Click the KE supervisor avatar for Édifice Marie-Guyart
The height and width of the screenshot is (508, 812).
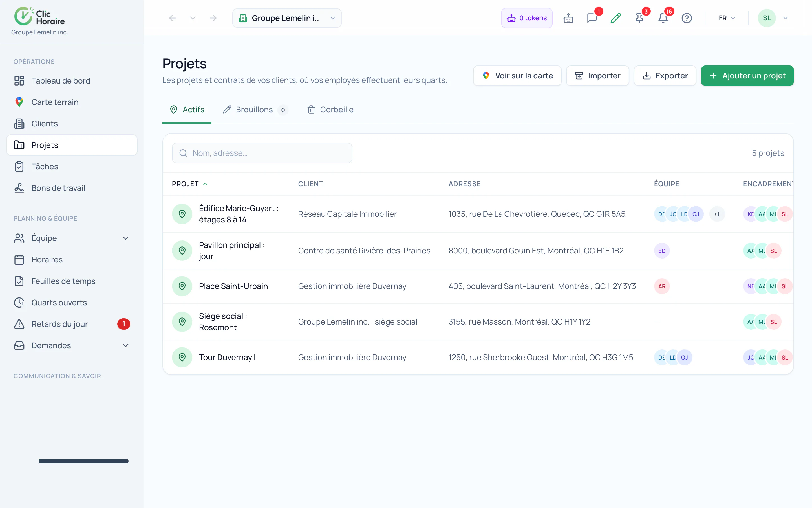750,214
